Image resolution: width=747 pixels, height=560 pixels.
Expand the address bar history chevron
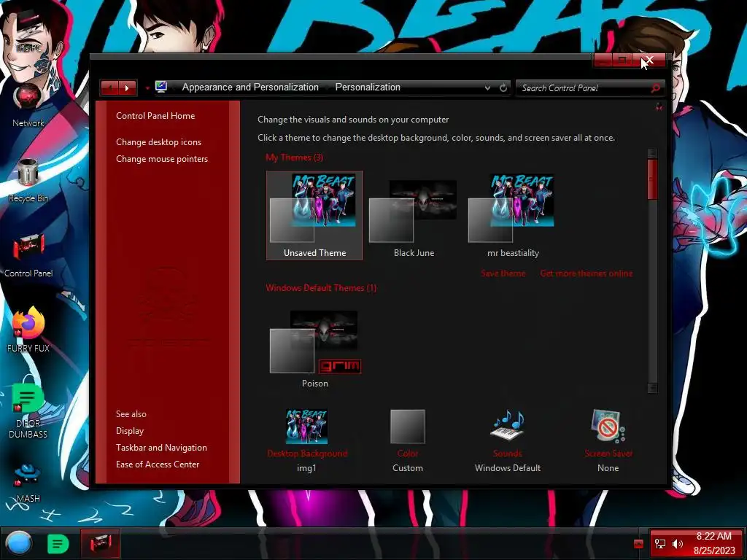487,88
